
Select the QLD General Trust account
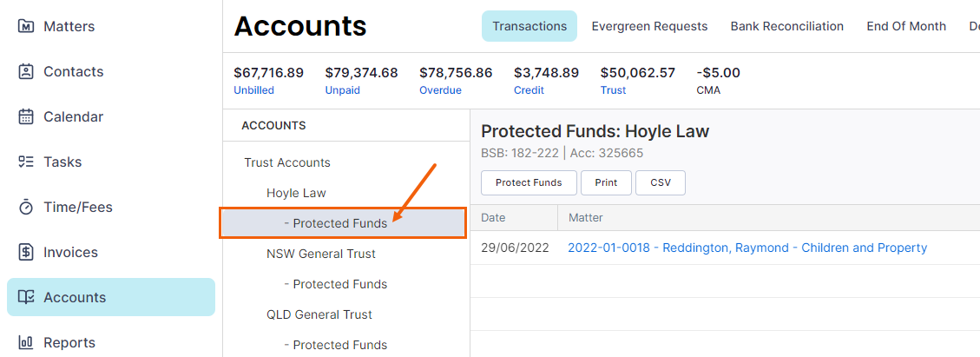pyautogui.click(x=319, y=314)
